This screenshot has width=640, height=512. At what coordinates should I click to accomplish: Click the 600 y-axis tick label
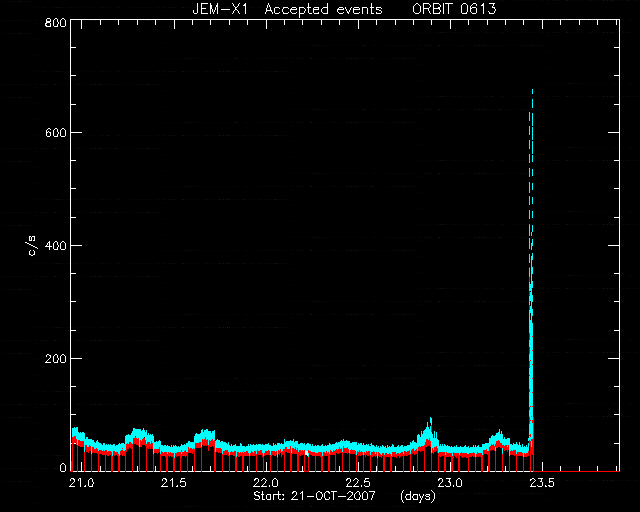56,133
